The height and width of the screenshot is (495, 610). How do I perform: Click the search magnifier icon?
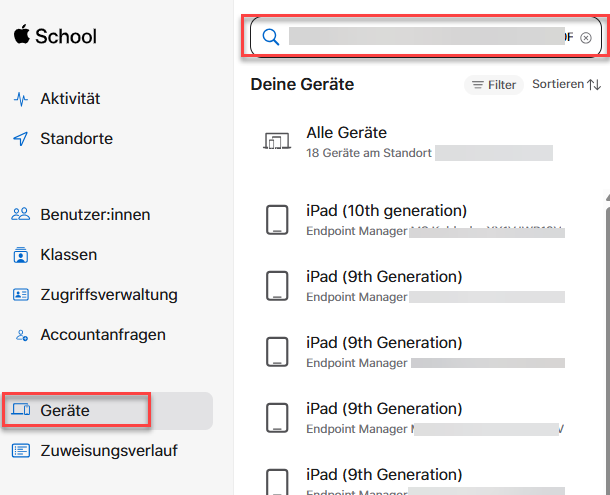click(x=271, y=37)
